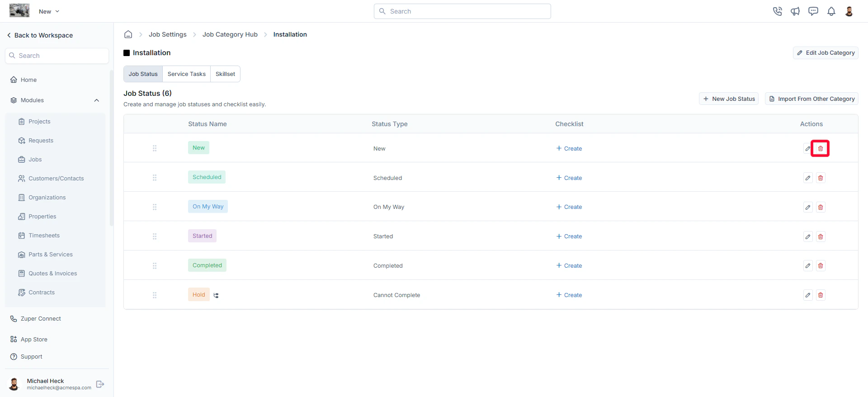Screen dimensions: 868x397
Task: Click the sidebar Search field
Action: click(x=57, y=56)
